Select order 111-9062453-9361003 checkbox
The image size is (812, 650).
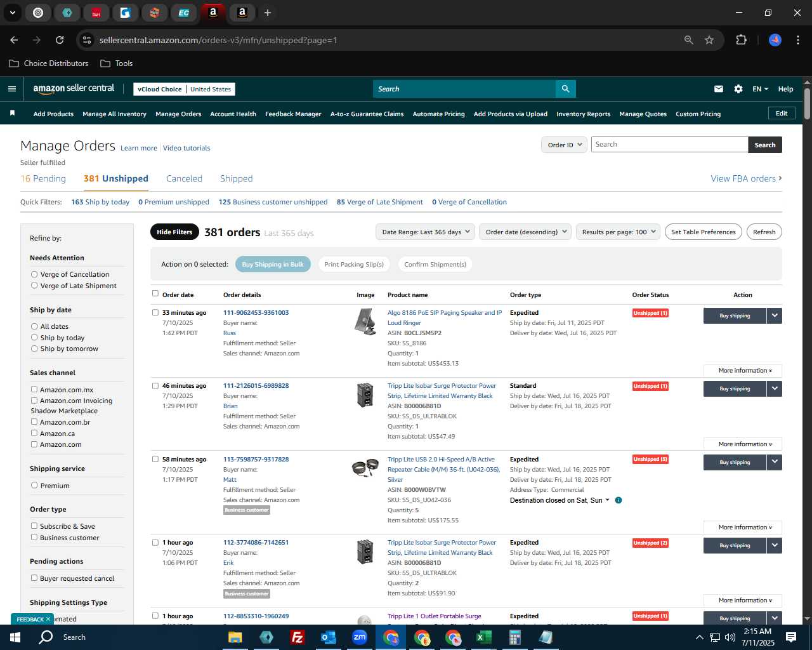(155, 312)
